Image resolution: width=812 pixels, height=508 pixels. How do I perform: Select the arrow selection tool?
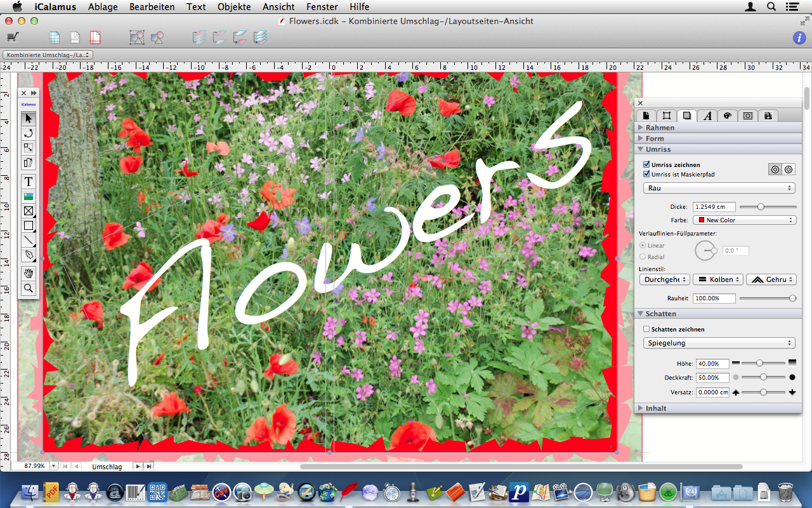(x=29, y=118)
